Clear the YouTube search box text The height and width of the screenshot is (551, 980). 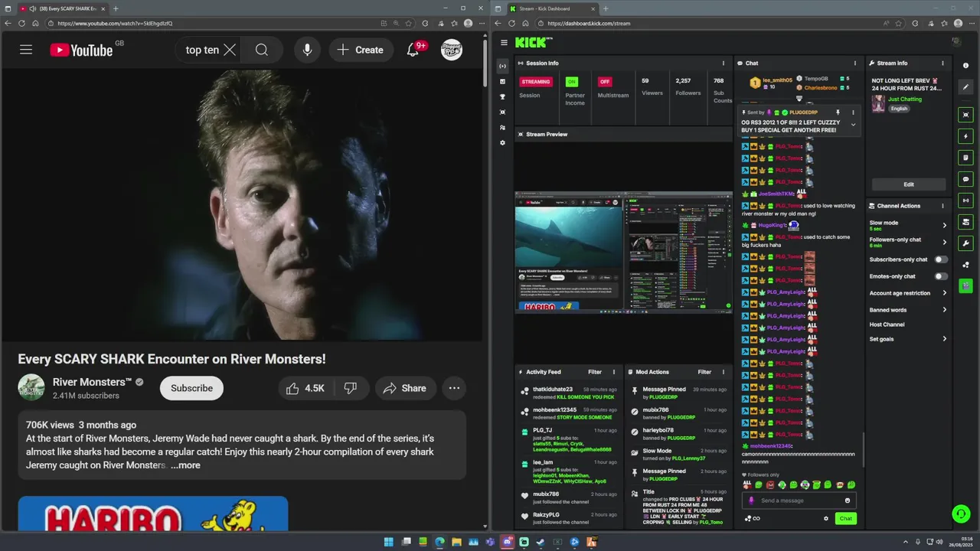(230, 50)
